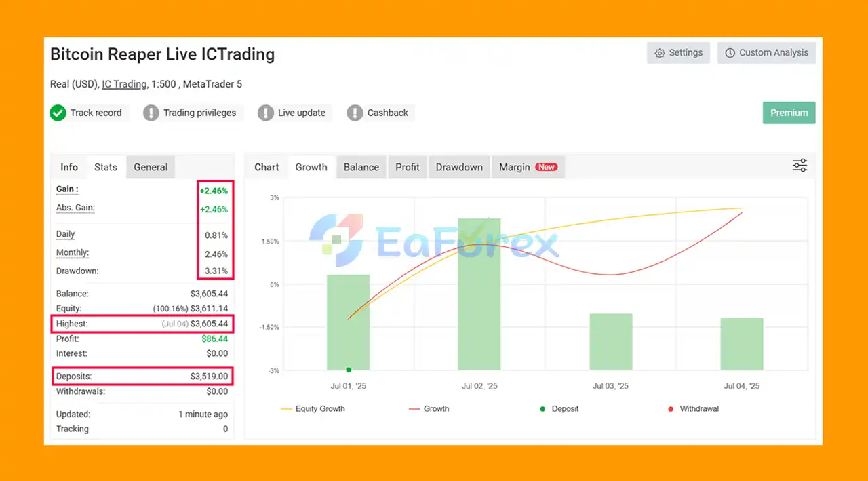
Task: Switch to the General tab
Action: [x=151, y=167]
